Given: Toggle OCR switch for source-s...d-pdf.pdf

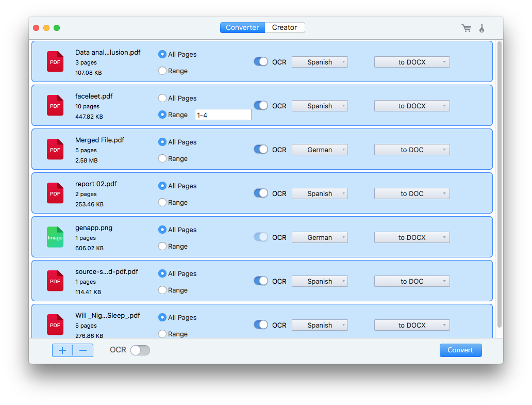Looking at the screenshot, I should [261, 281].
